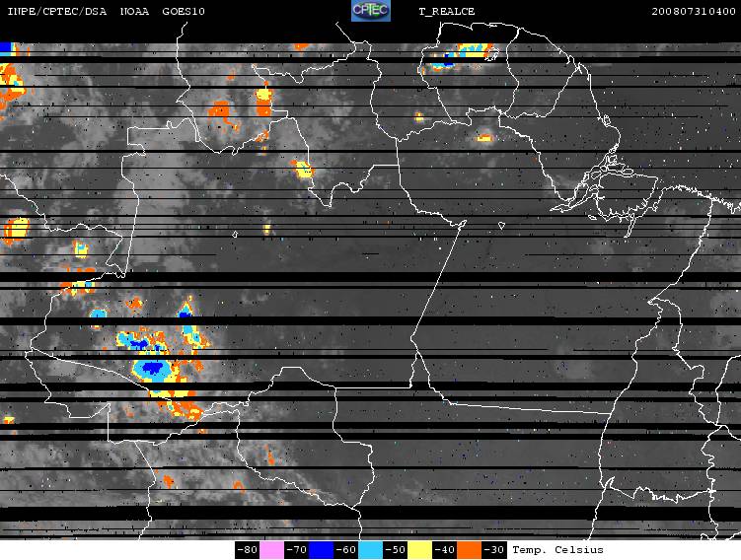Viewport: 741px width, 560px height.
Task: Select the yellow -50 to -40 legend swatch
Action: click(x=419, y=550)
